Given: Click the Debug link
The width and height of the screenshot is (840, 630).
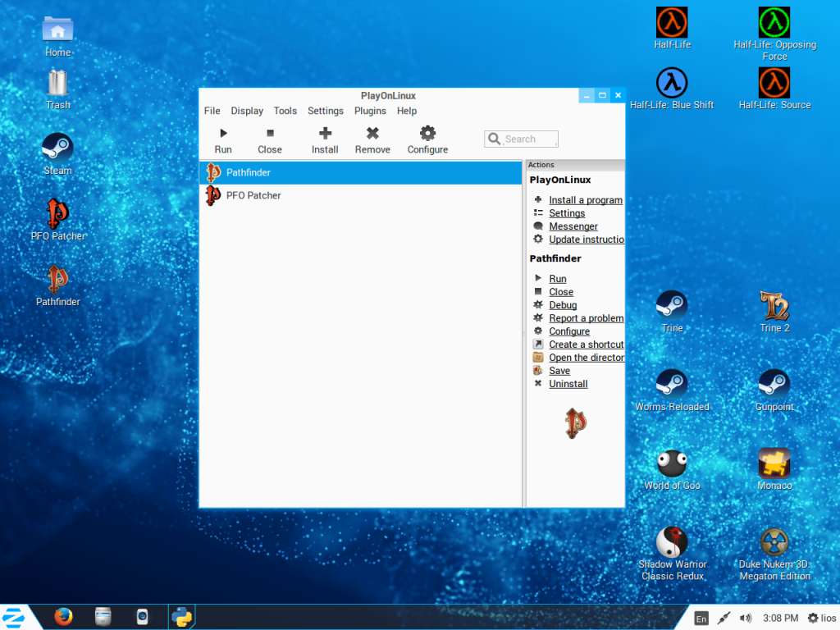Looking at the screenshot, I should (x=563, y=305).
